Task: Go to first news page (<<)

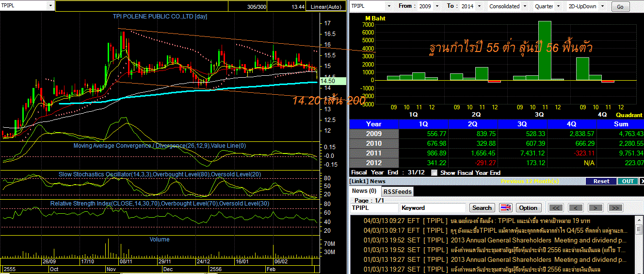Action: click(x=556, y=207)
